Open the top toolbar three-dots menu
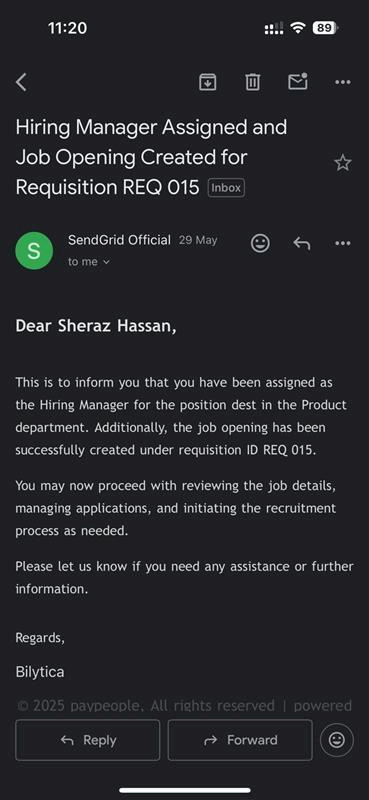This screenshot has width=369, height=800. pos(342,82)
